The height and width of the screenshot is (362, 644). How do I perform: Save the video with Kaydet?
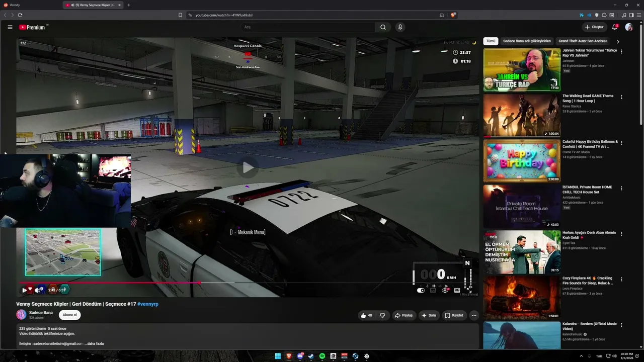pyautogui.click(x=454, y=315)
